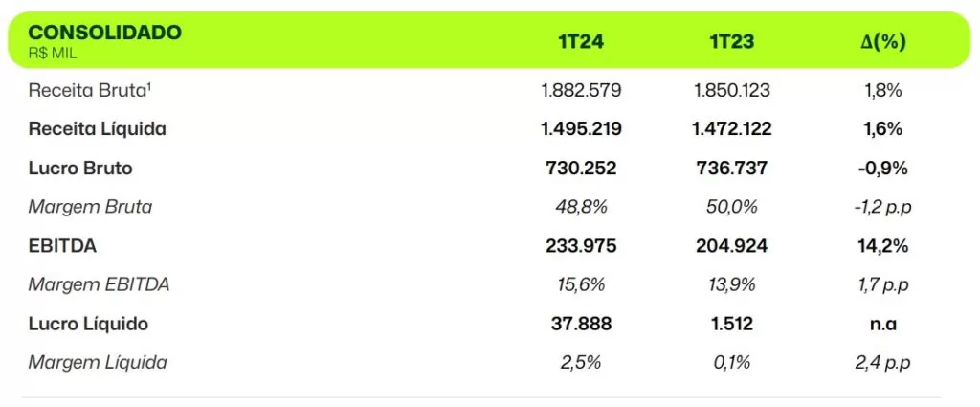980x407 pixels.
Task: Click the R$ MIL unit label
Action: (53, 54)
